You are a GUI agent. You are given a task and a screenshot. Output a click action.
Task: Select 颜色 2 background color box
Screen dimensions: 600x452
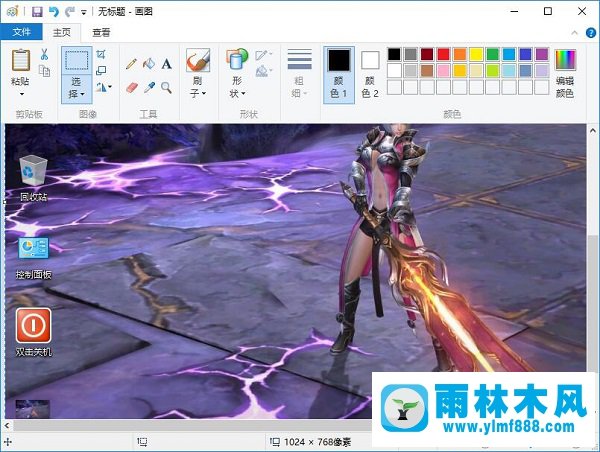(x=370, y=75)
